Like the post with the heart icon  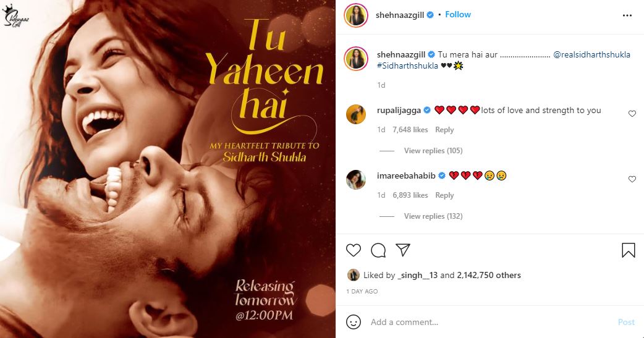click(354, 250)
